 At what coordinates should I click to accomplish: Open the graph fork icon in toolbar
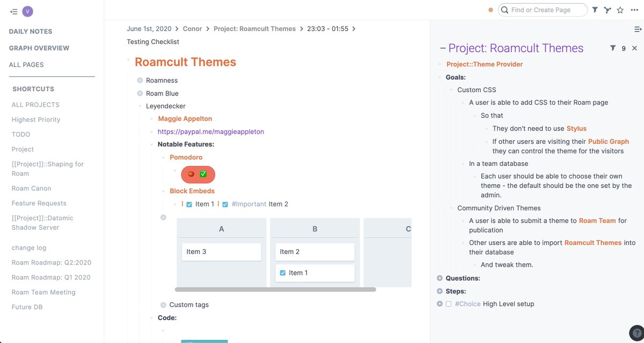coord(608,10)
